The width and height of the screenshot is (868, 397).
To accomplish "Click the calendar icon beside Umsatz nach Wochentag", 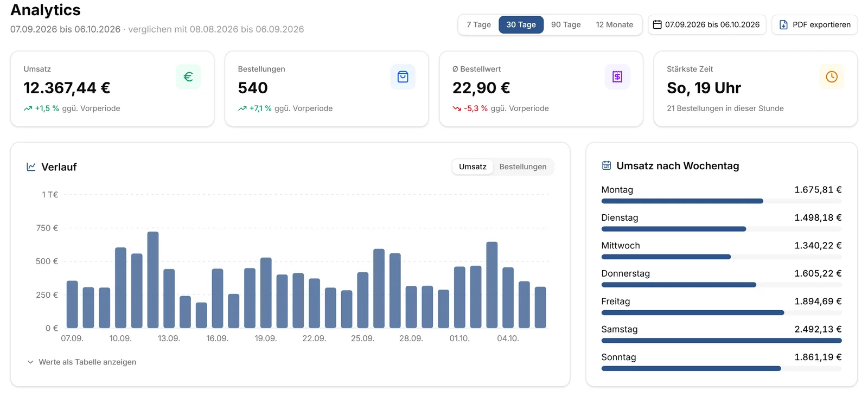I will tap(607, 165).
